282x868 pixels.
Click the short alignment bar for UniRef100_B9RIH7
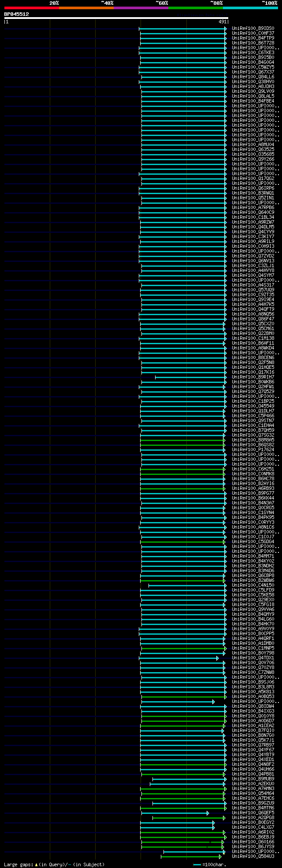(x=191, y=377)
